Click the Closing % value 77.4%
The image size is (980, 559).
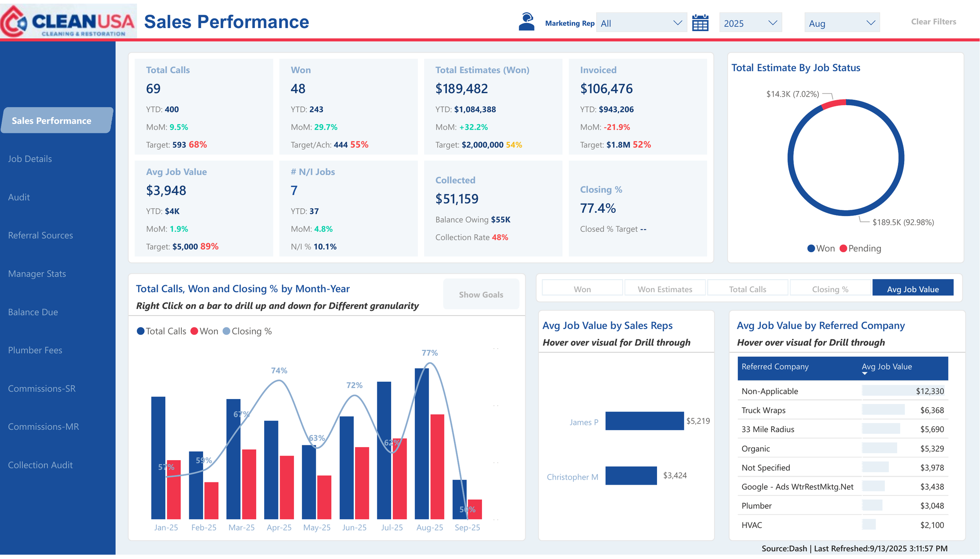[598, 208]
